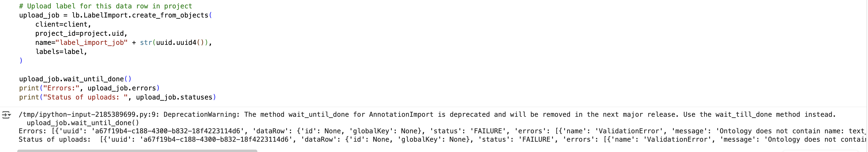The height and width of the screenshot is (152, 868).
Task: Click the "label_import_job" string literal
Action: [x=91, y=43]
